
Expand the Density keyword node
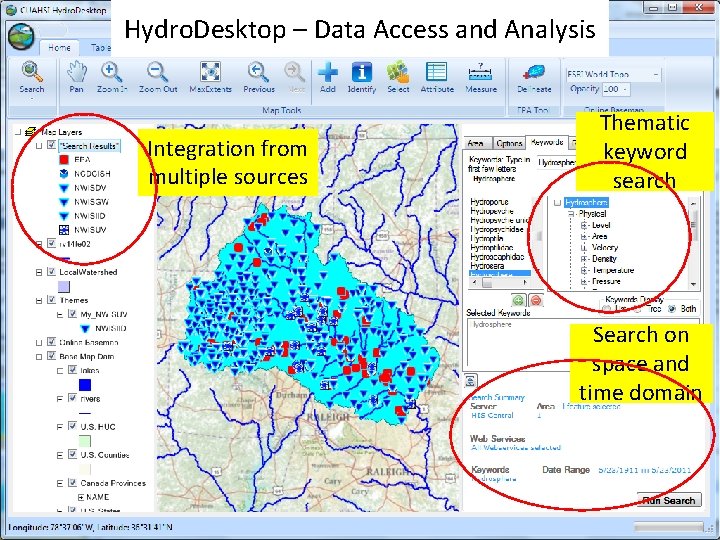584,259
